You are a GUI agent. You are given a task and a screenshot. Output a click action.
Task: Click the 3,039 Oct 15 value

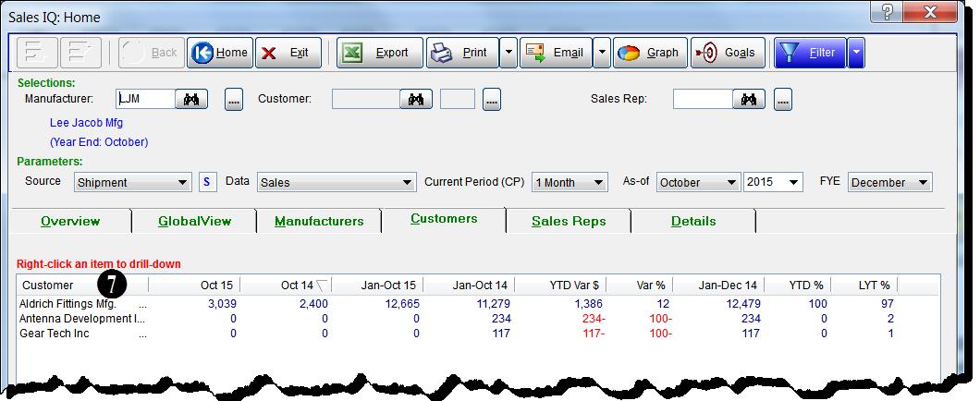coord(222,304)
